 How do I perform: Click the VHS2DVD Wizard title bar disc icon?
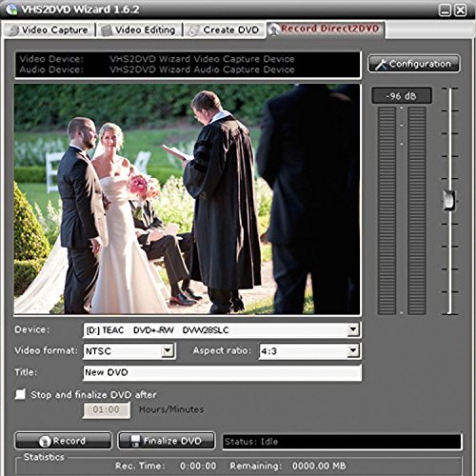pyautogui.click(x=12, y=10)
